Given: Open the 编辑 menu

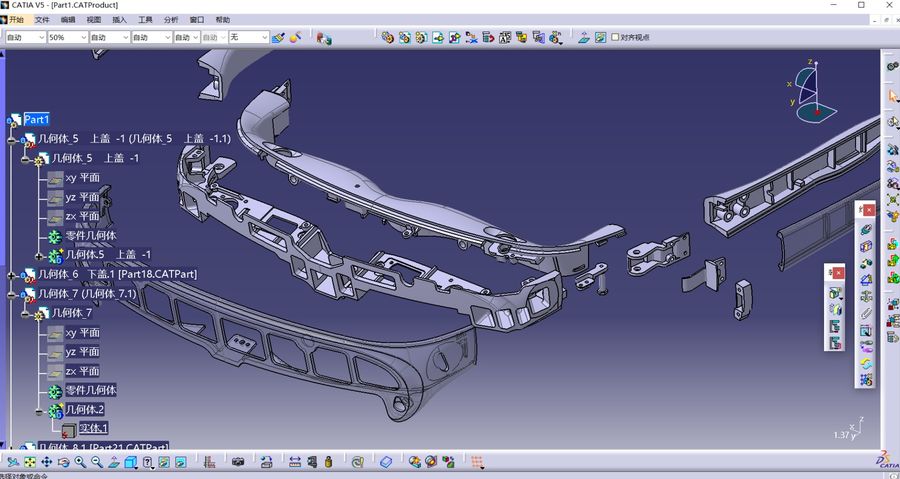Looking at the screenshot, I should [68, 20].
